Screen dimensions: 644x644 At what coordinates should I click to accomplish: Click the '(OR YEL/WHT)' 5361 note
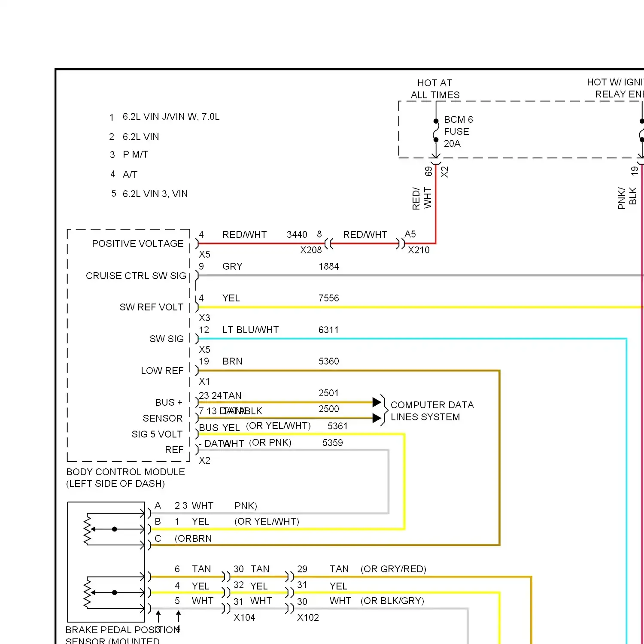279,425
